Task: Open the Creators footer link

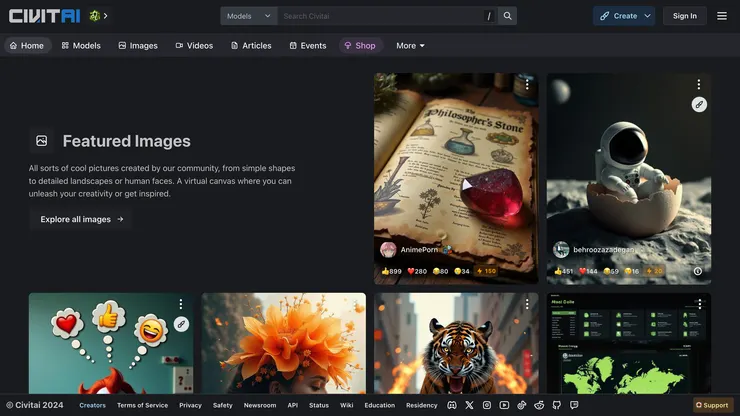Action: pyautogui.click(x=92, y=405)
